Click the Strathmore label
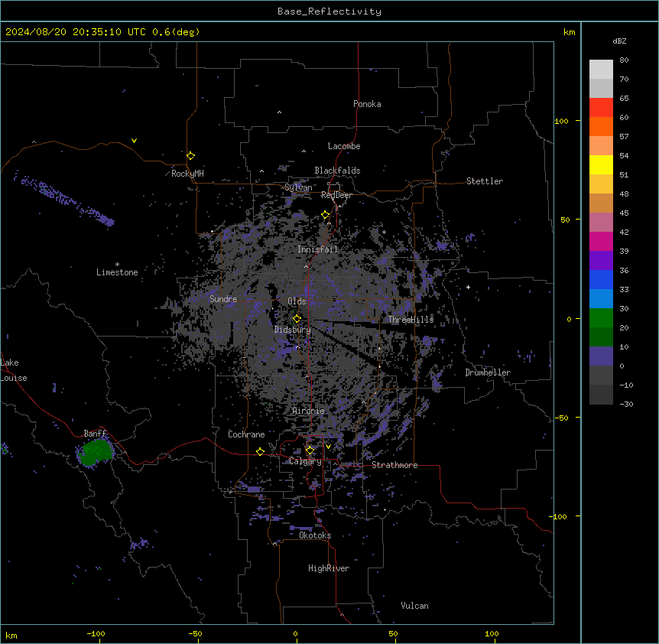 coord(394,465)
